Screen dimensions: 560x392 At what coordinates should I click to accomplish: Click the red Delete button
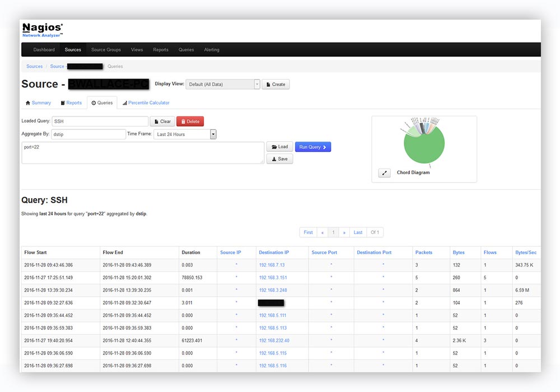coord(190,122)
